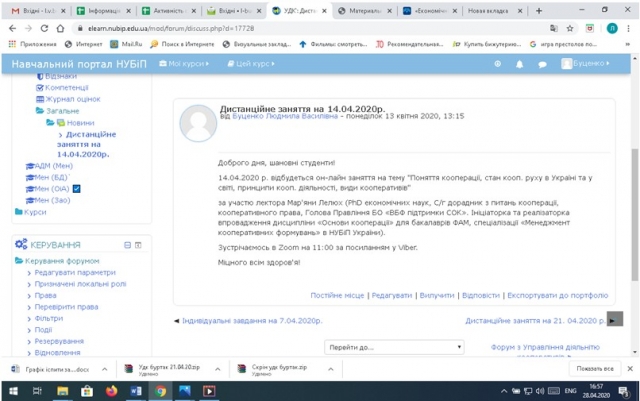The height and width of the screenshot is (401, 640).
Task: Open options for Графік іспитів download
Action: coord(104,369)
